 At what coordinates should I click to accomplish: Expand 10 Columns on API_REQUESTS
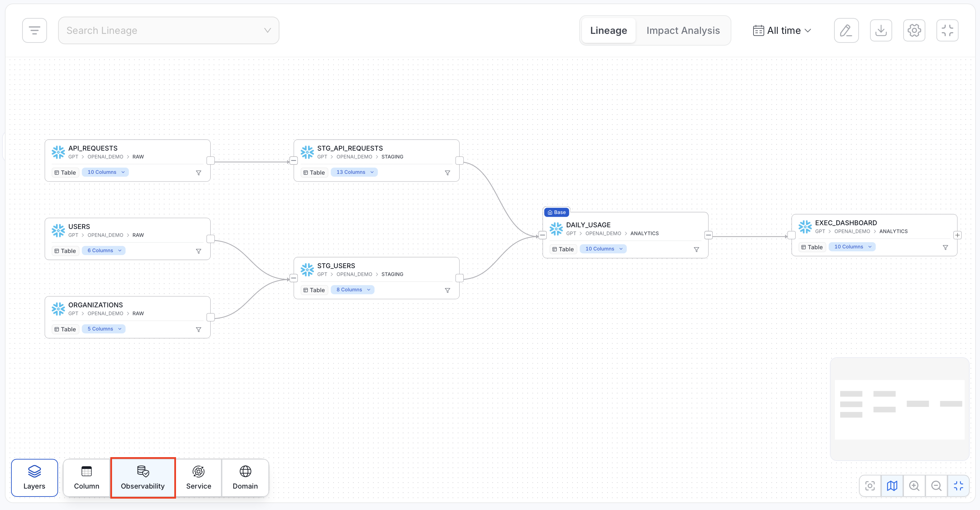click(x=105, y=172)
